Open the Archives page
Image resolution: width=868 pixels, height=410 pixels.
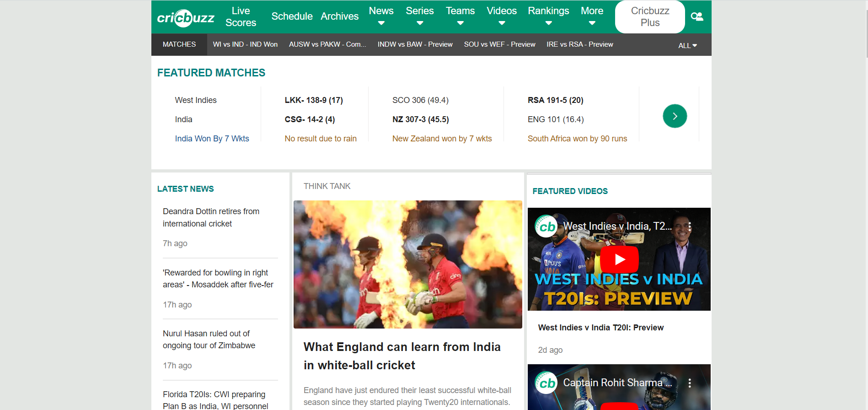(339, 16)
